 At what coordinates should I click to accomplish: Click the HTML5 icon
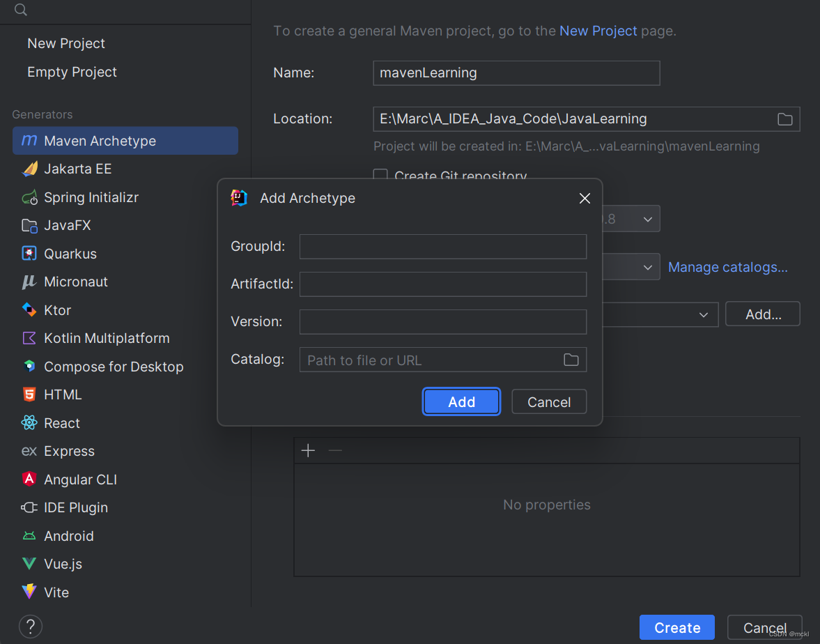coord(29,394)
